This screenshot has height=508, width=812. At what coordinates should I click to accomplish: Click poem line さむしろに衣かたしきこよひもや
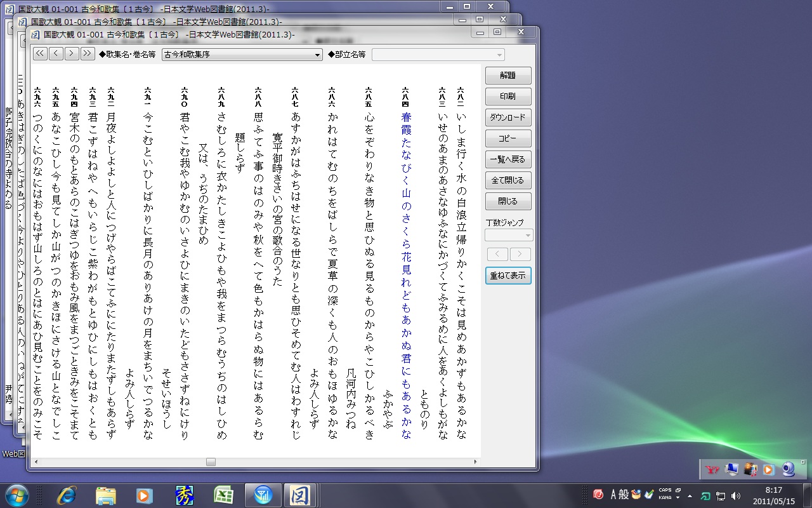[221, 276]
